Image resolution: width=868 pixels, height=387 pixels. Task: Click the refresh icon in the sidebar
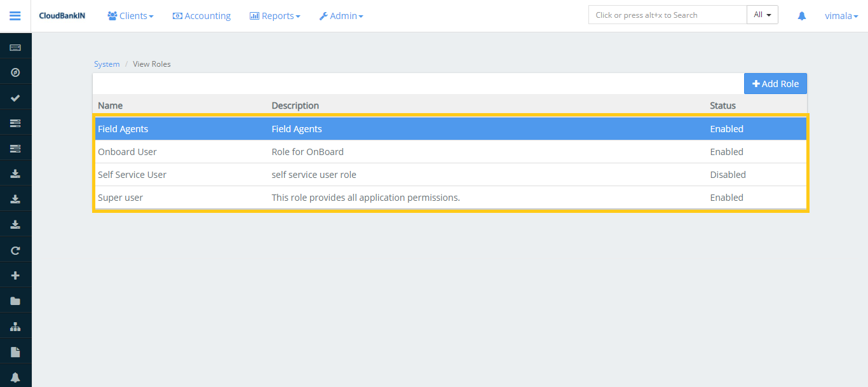click(x=15, y=250)
